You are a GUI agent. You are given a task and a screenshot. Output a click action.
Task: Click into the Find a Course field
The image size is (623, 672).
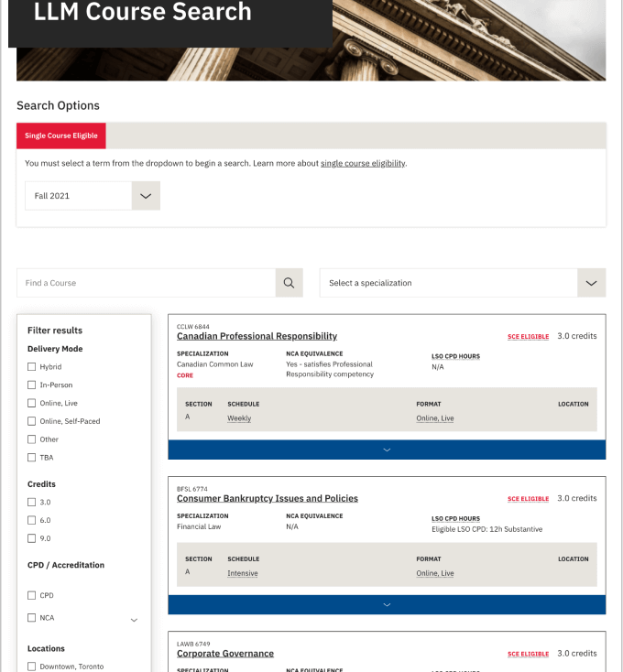pyautogui.click(x=147, y=283)
